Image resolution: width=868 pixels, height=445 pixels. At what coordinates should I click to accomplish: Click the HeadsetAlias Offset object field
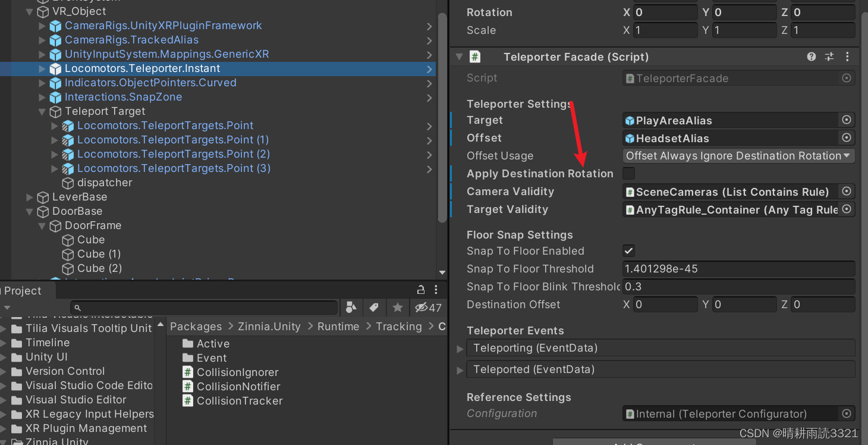click(731, 138)
